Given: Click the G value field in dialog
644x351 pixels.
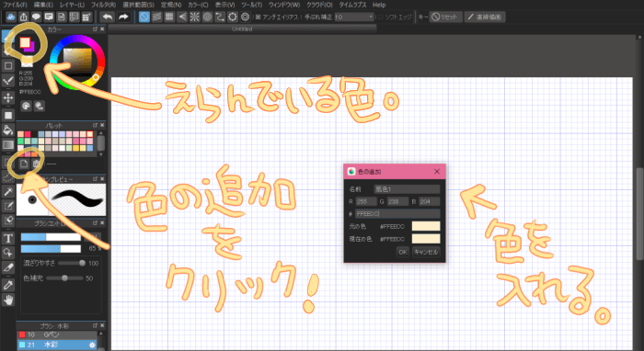Looking at the screenshot, I should (x=397, y=201).
